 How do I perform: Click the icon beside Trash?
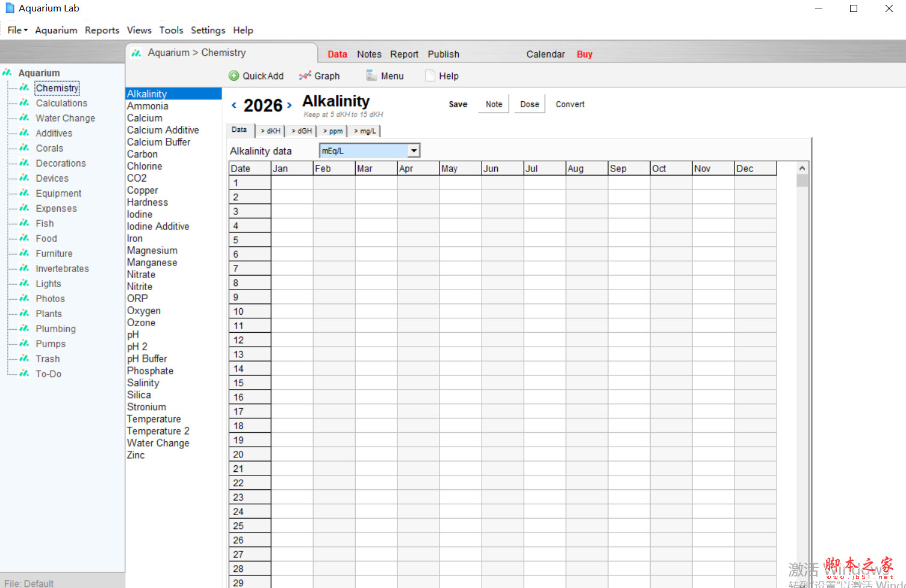[x=24, y=359]
